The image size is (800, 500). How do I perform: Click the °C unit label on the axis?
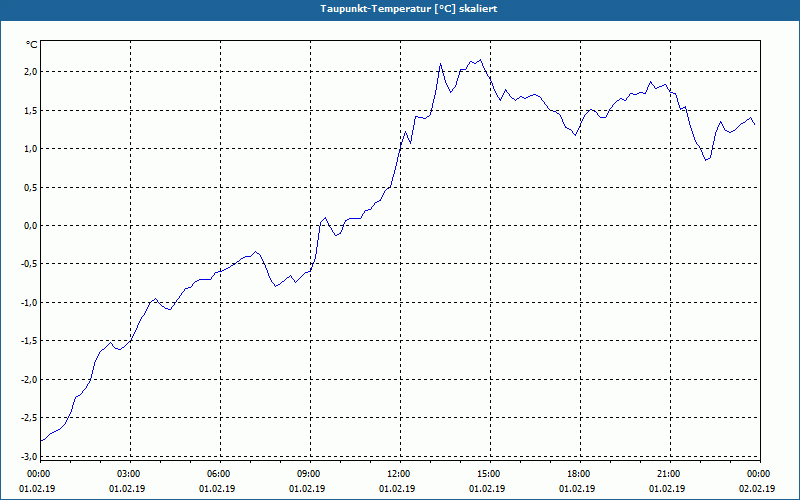click(x=32, y=45)
